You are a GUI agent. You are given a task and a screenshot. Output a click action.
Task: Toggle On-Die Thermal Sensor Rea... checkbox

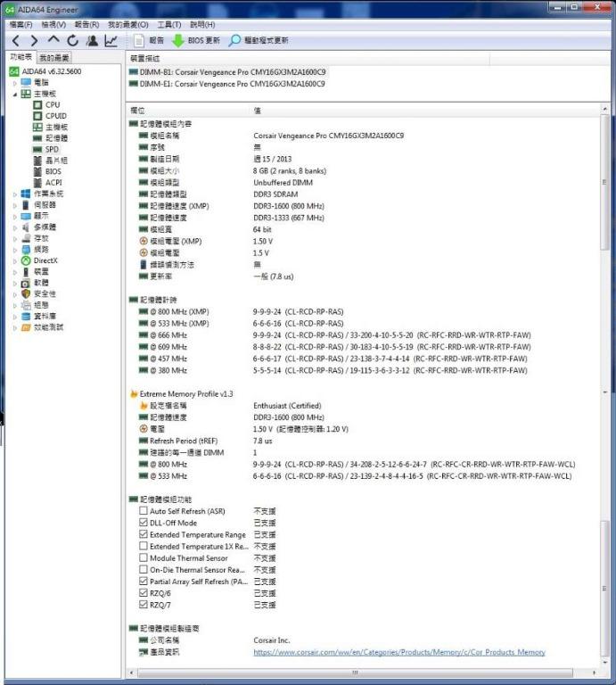144,569
